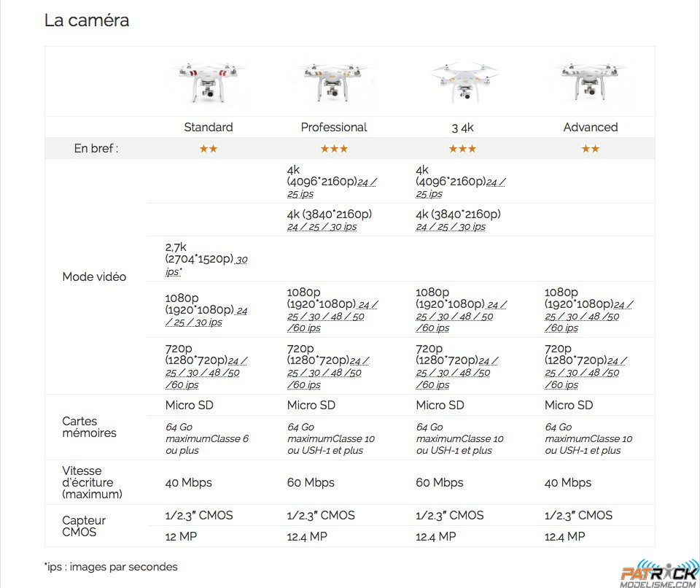Click the Patrick Modelisme logo
Image resolution: width=700 pixels, height=588 pixels.
pos(661,573)
